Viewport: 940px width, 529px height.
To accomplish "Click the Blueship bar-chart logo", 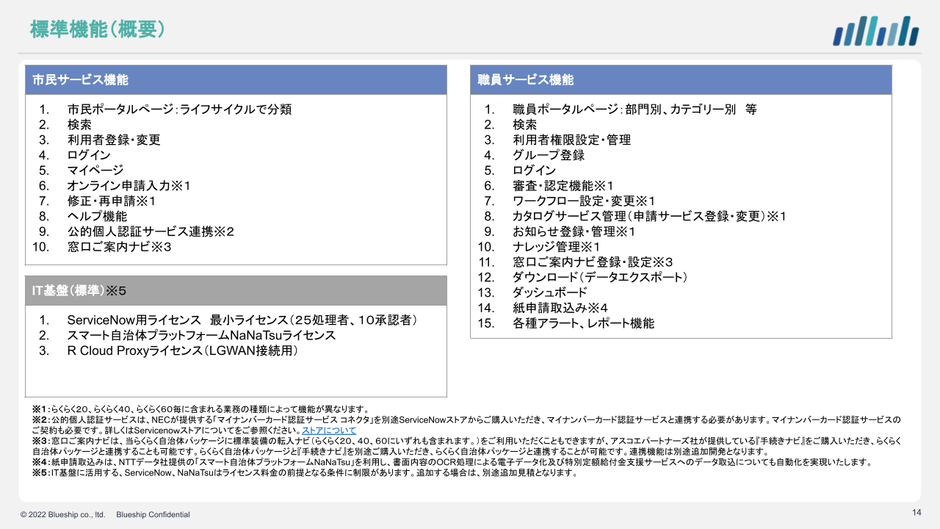I will click(875, 31).
